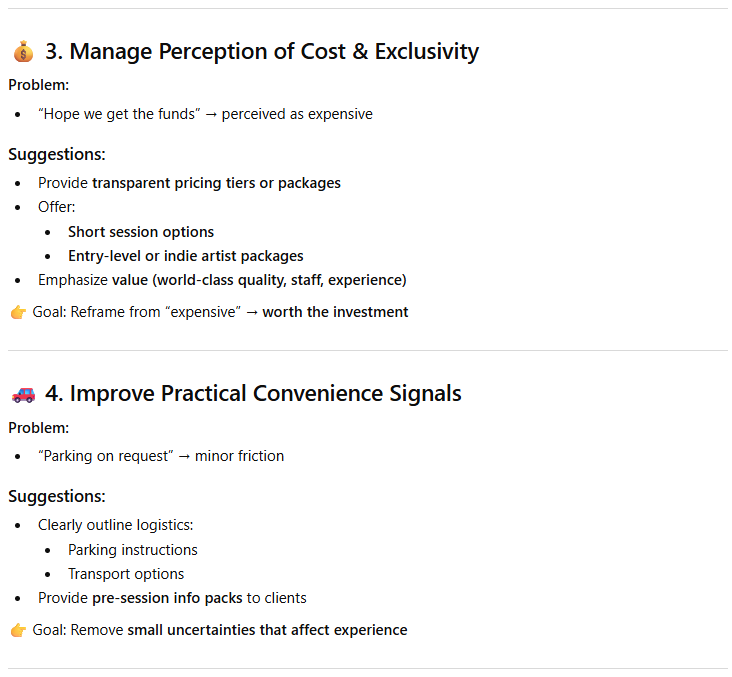Select the "Transport options" sub-bullet
732x677 pixels.
click(x=126, y=574)
